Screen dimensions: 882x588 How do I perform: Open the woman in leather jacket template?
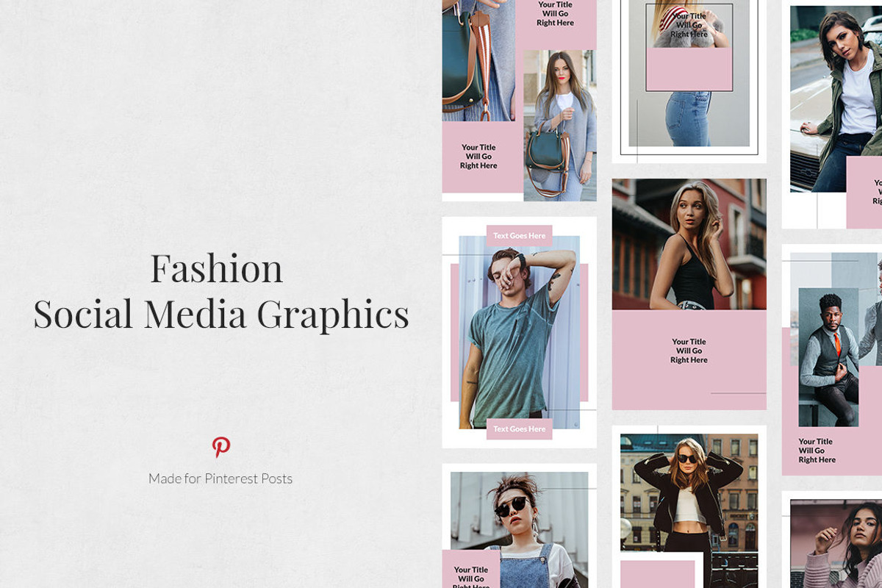[x=689, y=507]
